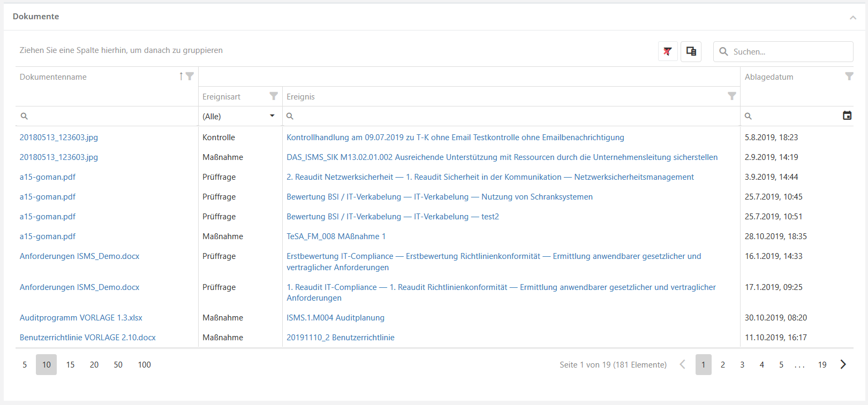The height and width of the screenshot is (405, 868).
Task: Open the calendar date picker for Ablagedatum
Action: 847,116
